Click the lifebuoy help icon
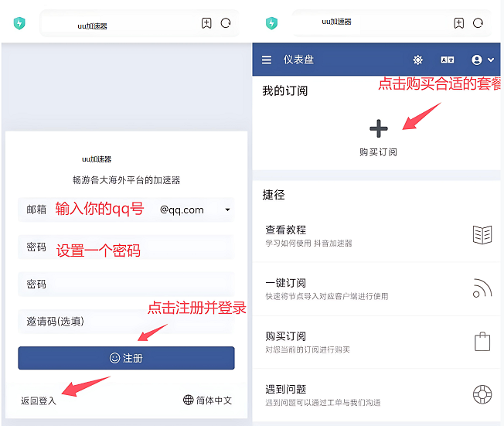 (x=482, y=394)
